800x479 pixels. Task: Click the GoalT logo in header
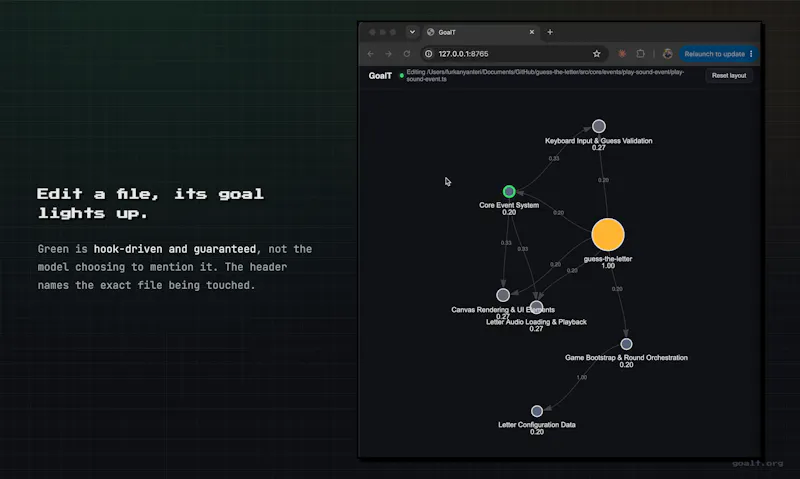coord(380,75)
